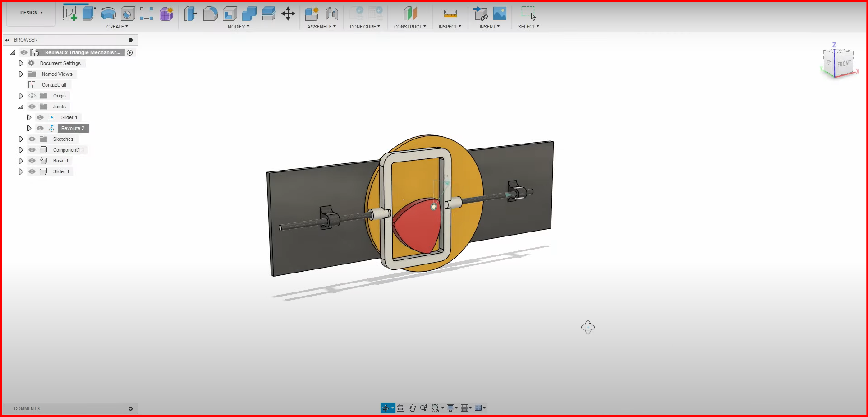Start a new sketch with Create Sketch icon
This screenshot has width=868, height=417.
coord(69,13)
